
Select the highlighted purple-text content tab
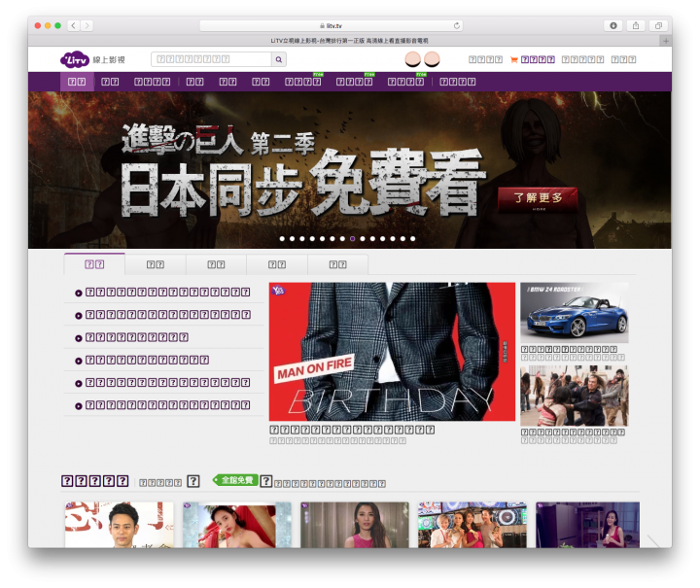[x=94, y=264]
